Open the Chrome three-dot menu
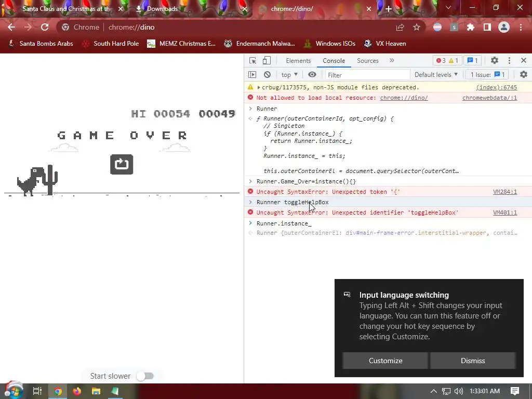This screenshot has height=399, width=532. [x=521, y=27]
